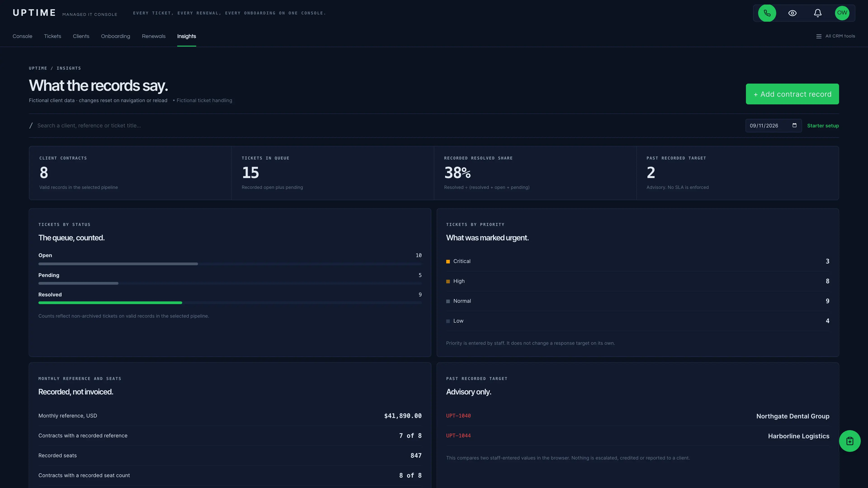Open the OW user avatar menu
Screen dimensions: 868x488
842,13
